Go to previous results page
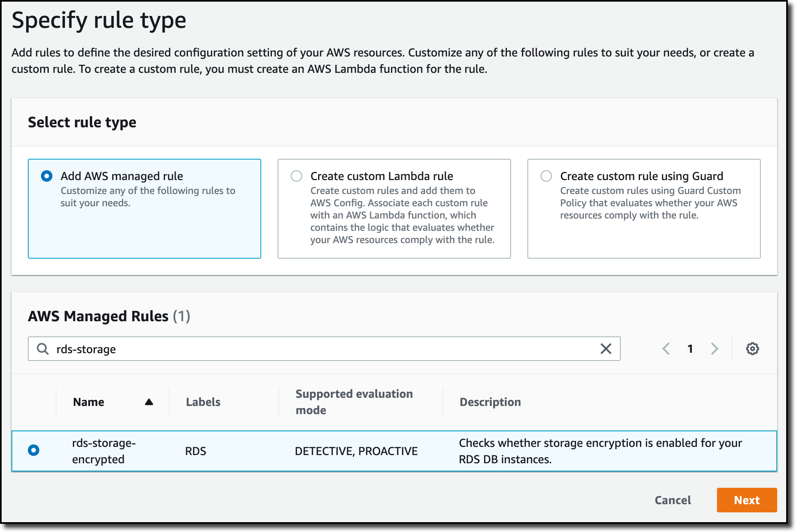This screenshot has width=796, height=532. coord(666,349)
